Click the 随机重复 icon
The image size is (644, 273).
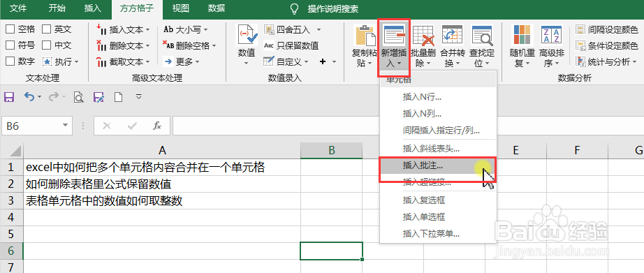coord(522,35)
